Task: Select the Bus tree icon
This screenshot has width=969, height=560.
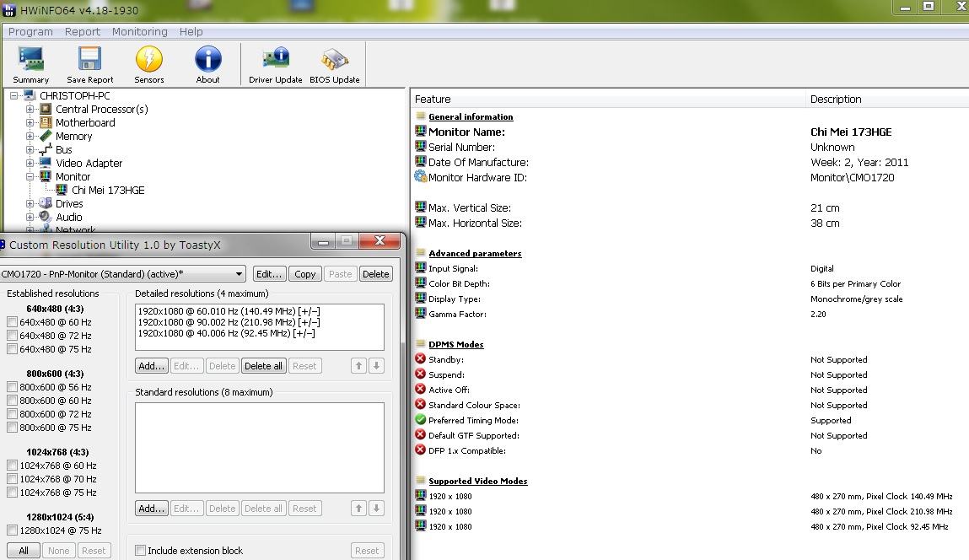Action: (x=46, y=149)
